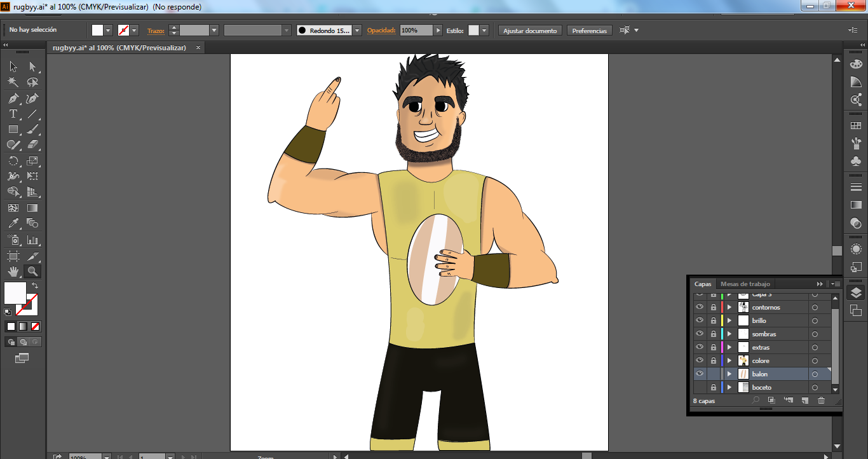Select the Capas tab
The width and height of the screenshot is (868, 459).
coord(703,284)
